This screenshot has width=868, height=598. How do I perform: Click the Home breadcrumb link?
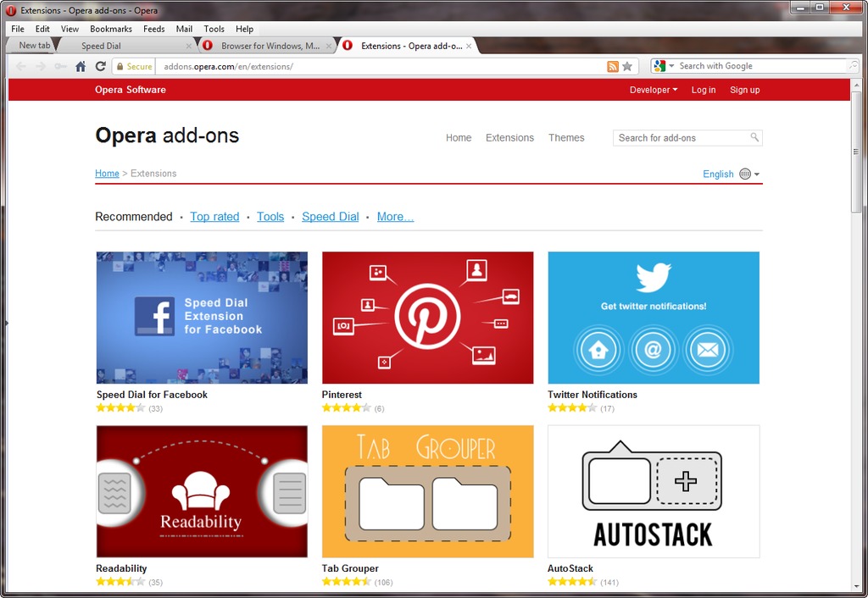(107, 173)
